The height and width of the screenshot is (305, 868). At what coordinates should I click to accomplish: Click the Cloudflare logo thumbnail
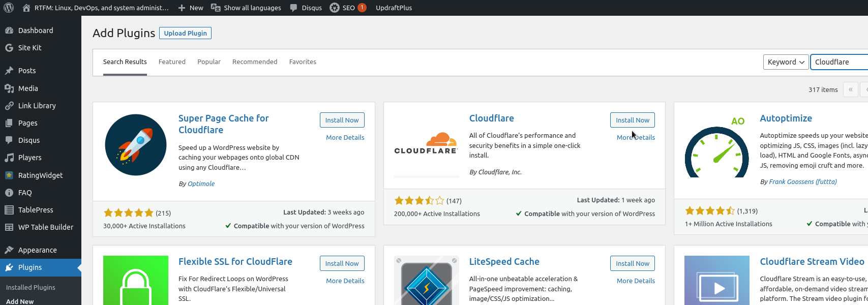(x=426, y=145)
